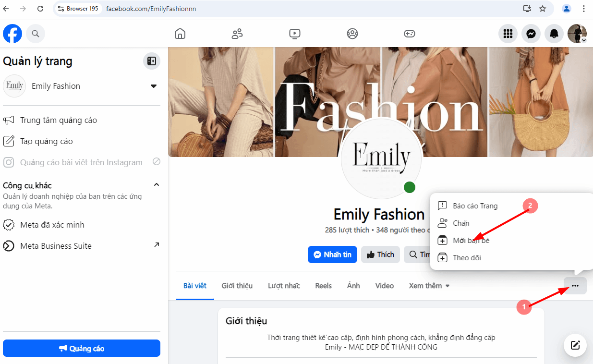
Task: Click Quảng cáo bài viết trên Instagram
Action: (82, 162)
